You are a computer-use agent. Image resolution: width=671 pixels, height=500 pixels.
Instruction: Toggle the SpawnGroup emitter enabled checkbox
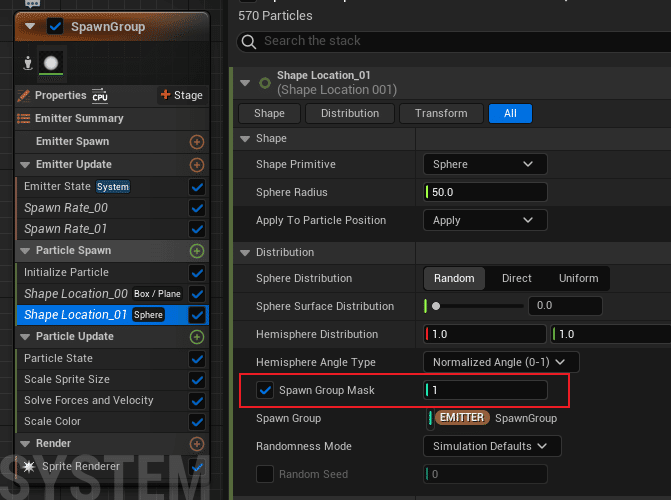55,27
